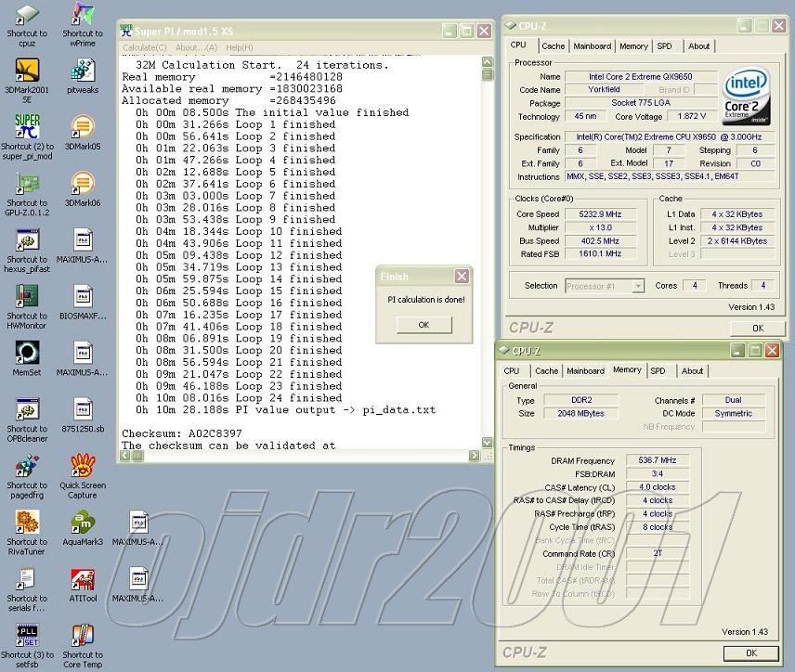Open Shortcut to Core Temp icon
The height and width of the screenshot is (672, 795).
[x=83, y=647]
